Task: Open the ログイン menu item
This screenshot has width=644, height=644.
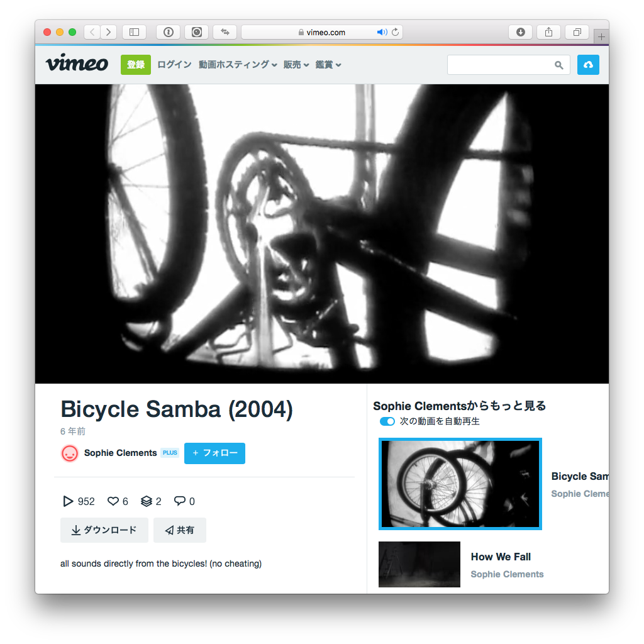Action: pyautogui.click(x=175, y=65)
